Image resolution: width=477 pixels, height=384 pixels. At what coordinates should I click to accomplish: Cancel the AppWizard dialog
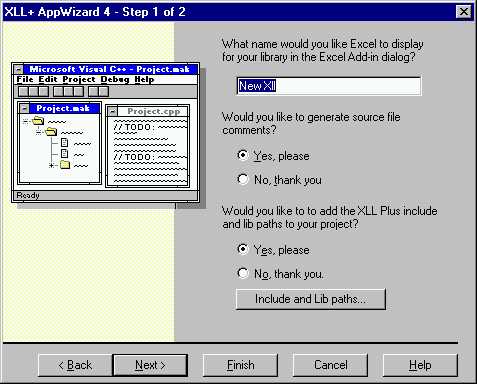coord(330,365)
